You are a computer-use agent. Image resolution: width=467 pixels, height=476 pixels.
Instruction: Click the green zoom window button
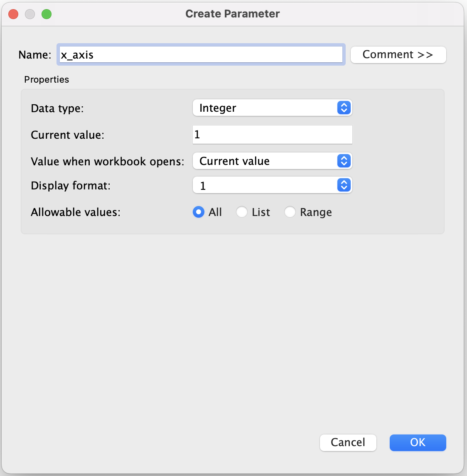pos(47,14)
